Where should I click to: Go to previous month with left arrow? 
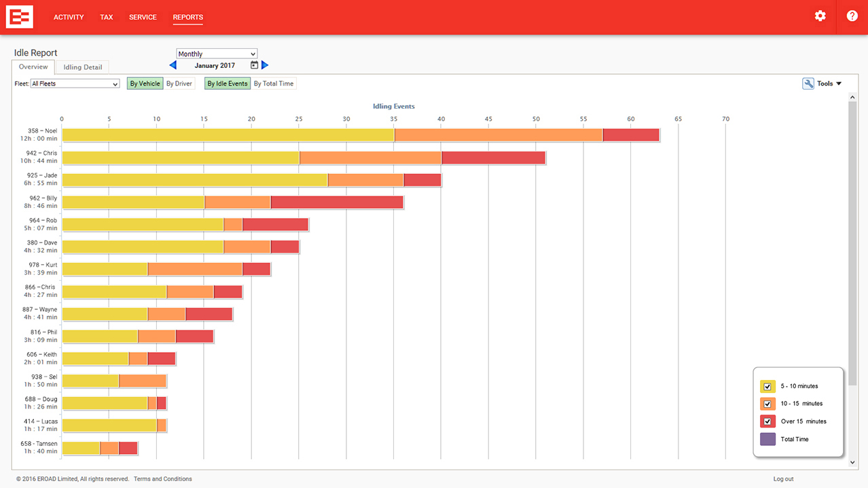(173, 65)
